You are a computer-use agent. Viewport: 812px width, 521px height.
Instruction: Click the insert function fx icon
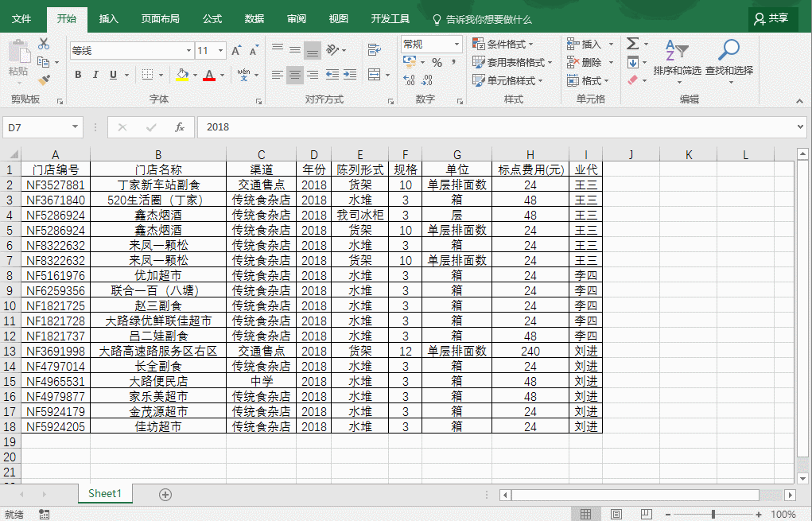point(180,127)
